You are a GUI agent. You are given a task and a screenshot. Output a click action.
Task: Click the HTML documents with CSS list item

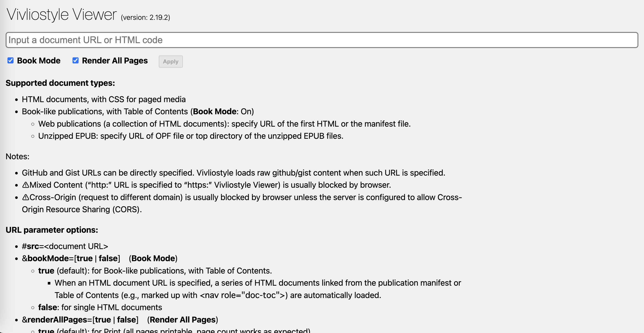tap(104, 99)
